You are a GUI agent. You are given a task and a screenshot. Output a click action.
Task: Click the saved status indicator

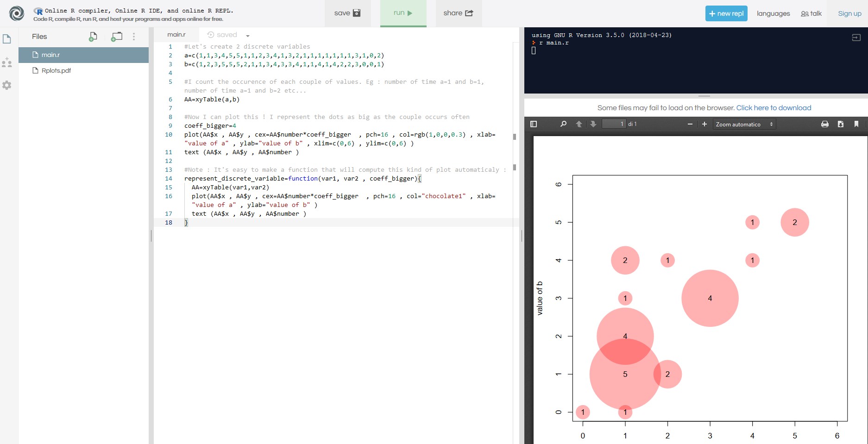pyautogui.click(x=222, y=35)
